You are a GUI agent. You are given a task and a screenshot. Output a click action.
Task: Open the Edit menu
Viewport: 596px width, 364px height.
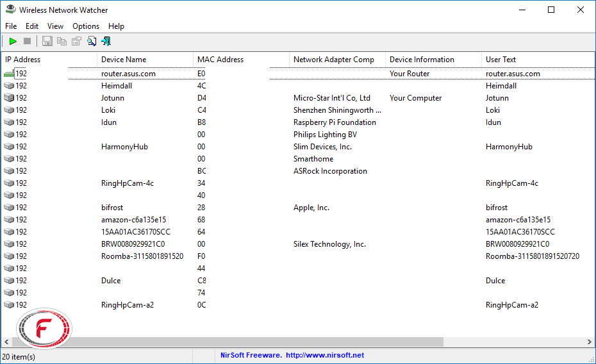(x=32, y=26)
